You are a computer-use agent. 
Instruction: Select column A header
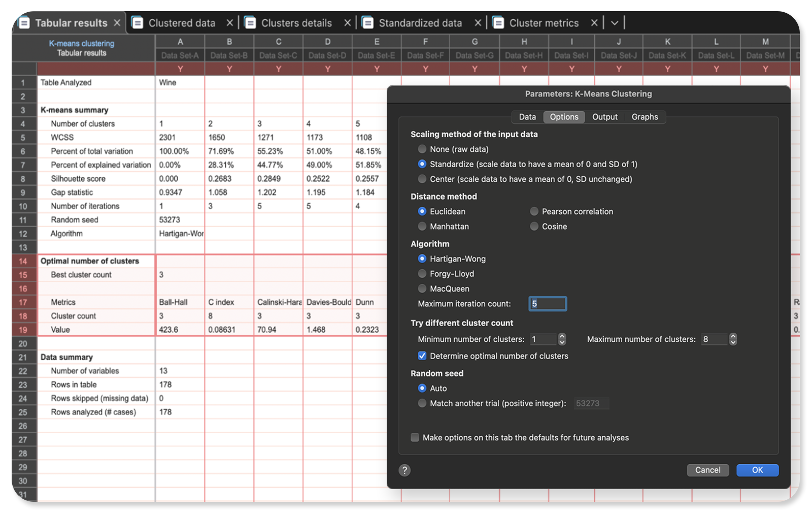click(180, 42)
